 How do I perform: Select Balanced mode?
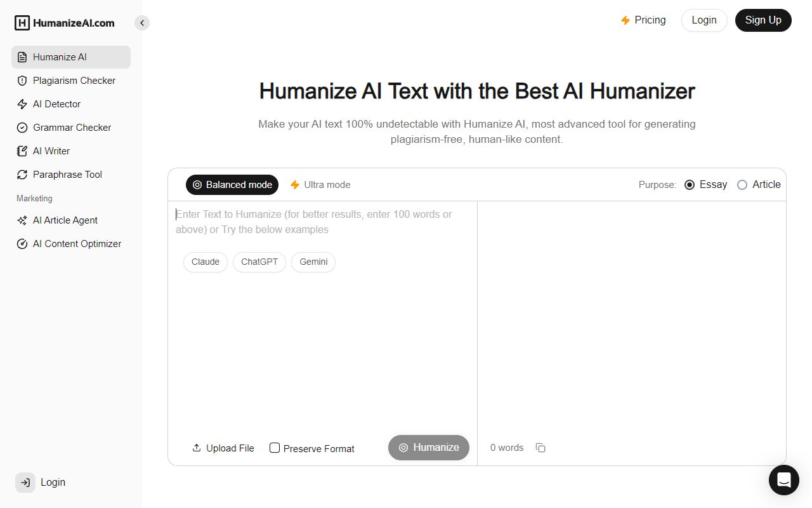[x=232, y=185]
